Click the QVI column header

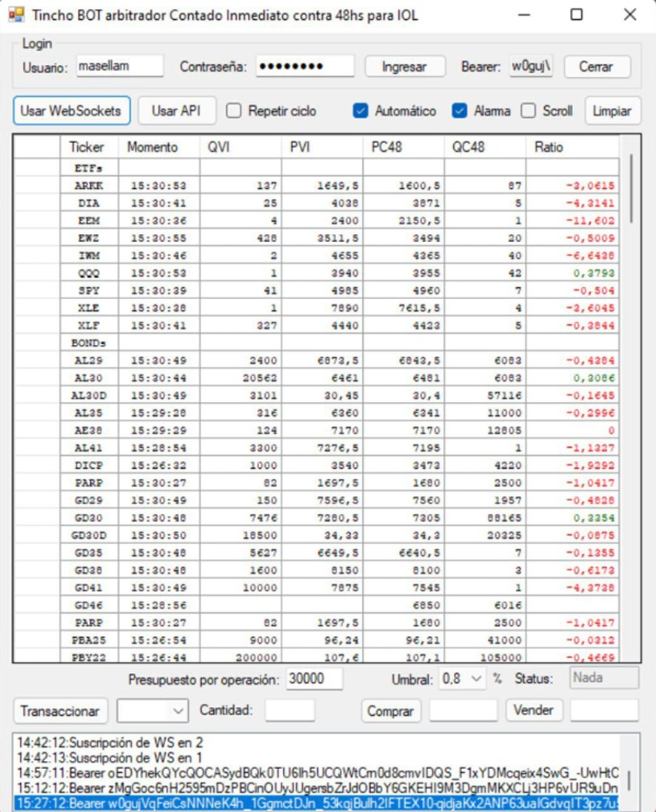coord(241,147)
